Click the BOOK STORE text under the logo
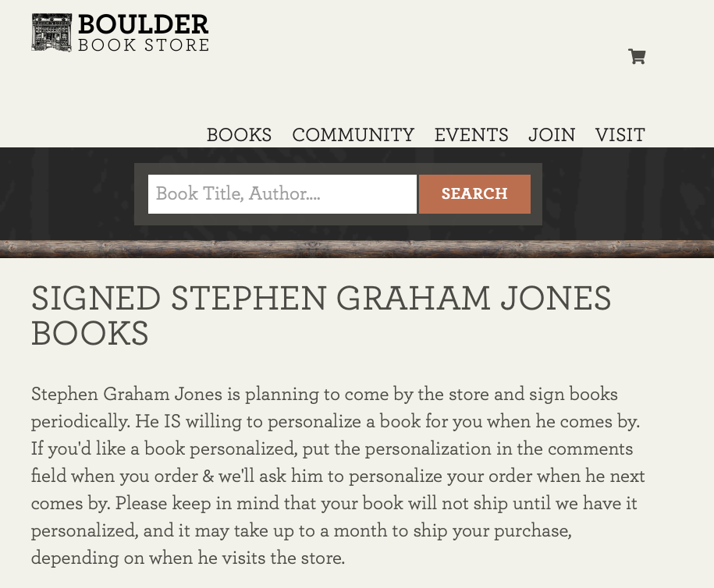The width and height of the screenshot is (714, 588). point(144,45)
